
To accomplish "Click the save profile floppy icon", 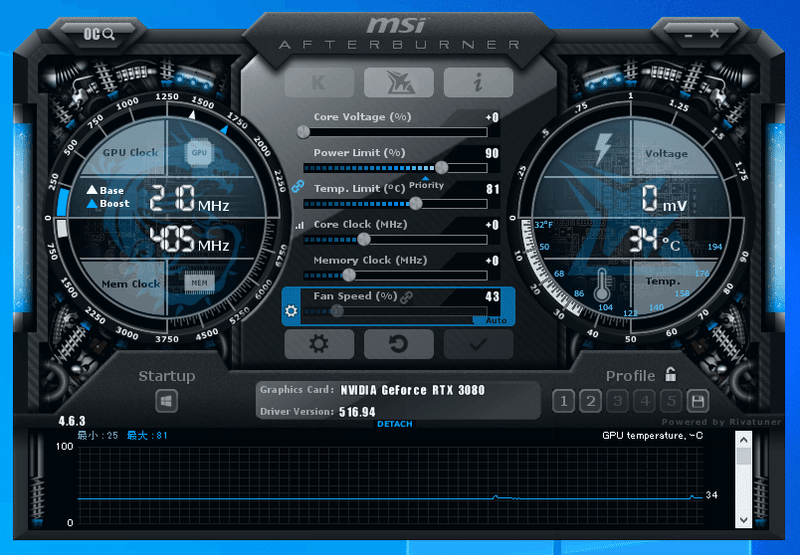I will (698, 401).
